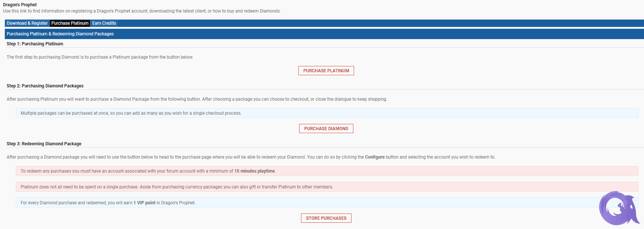Viewport: 644px width, 229px height.
Task: Click the 'After purchasing Platinum you will want' paragraph
Action: click(x=197, y=99)
